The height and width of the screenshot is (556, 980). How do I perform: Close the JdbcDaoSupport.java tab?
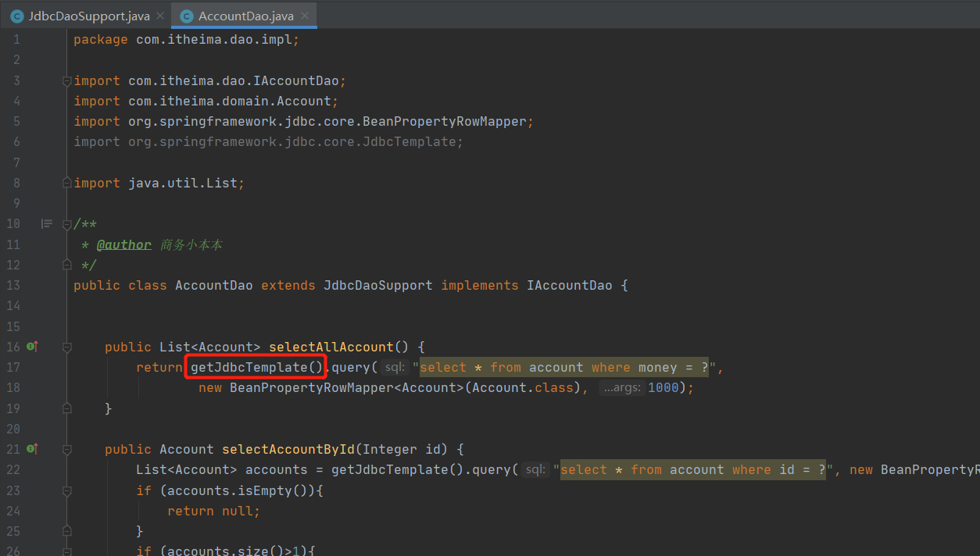[160, 16]
